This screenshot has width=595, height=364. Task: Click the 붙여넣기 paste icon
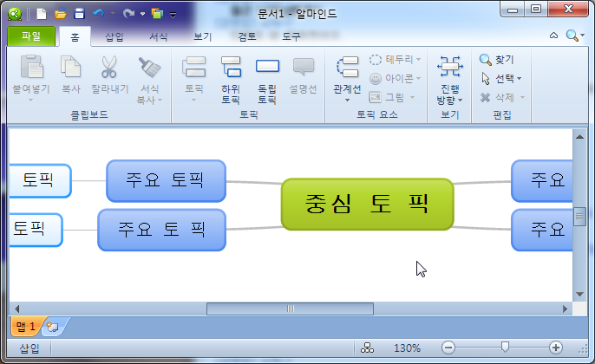coord(31,67)
